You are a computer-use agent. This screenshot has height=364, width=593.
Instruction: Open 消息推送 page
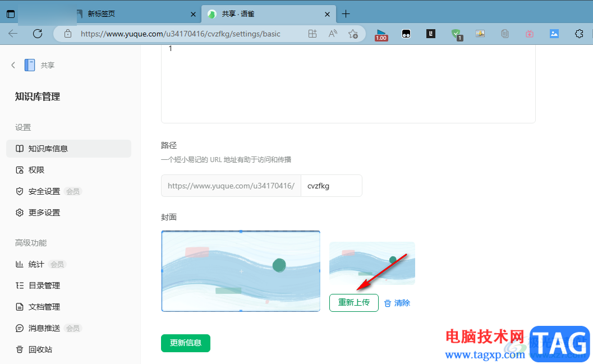(x=69, y=328)
